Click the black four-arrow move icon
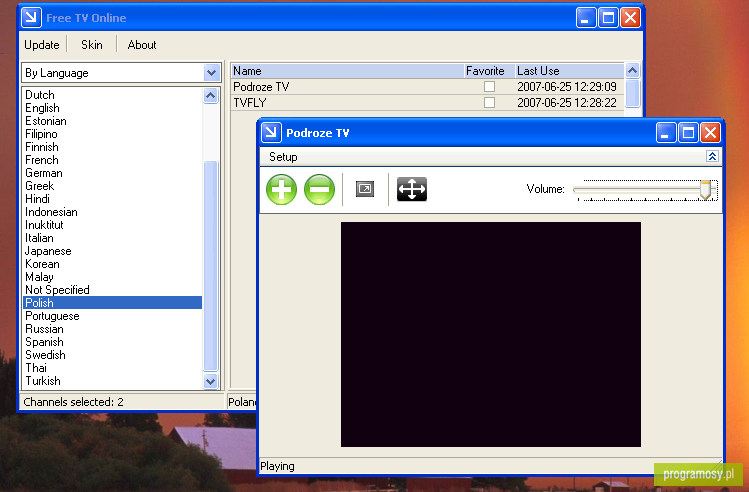Image resolution: width=749 pixels, height=492 pixels. 412,189
